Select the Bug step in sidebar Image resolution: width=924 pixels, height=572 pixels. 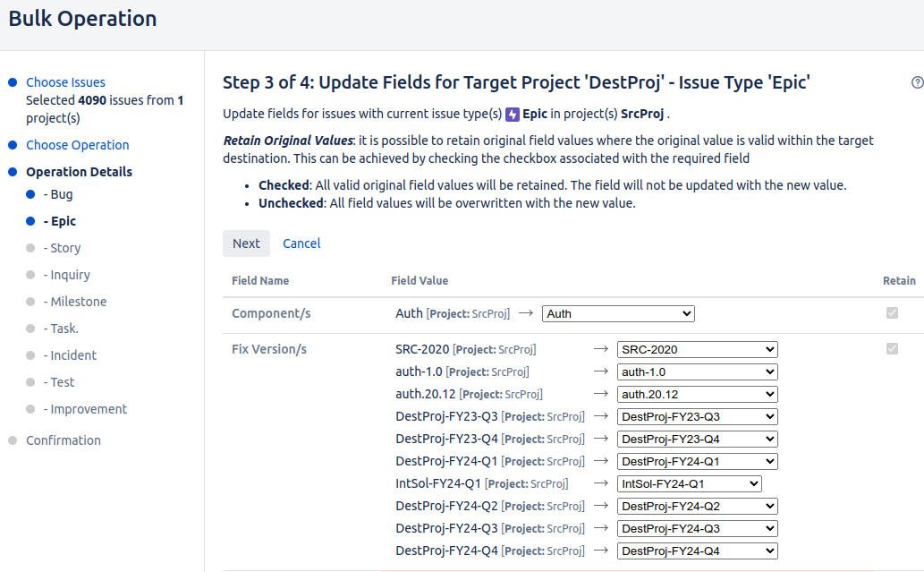(62, 194)
